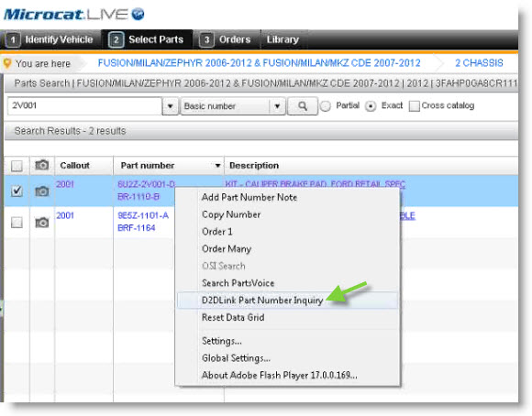Select Copy Number from context menu
This screenshot has height=416, width=532.
pos(231,214)
